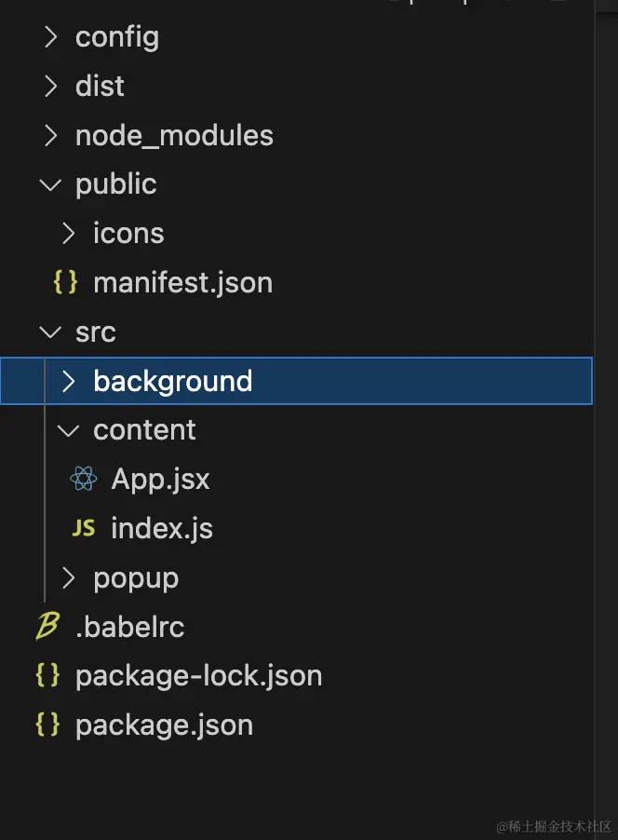Collapse the src folder chevron
The image size is (618, 840).
[x=51, y=332]
